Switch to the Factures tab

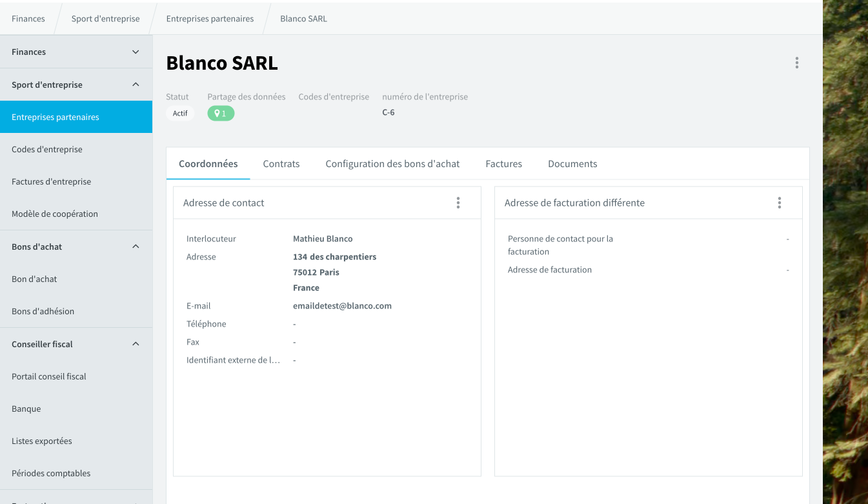504,164
